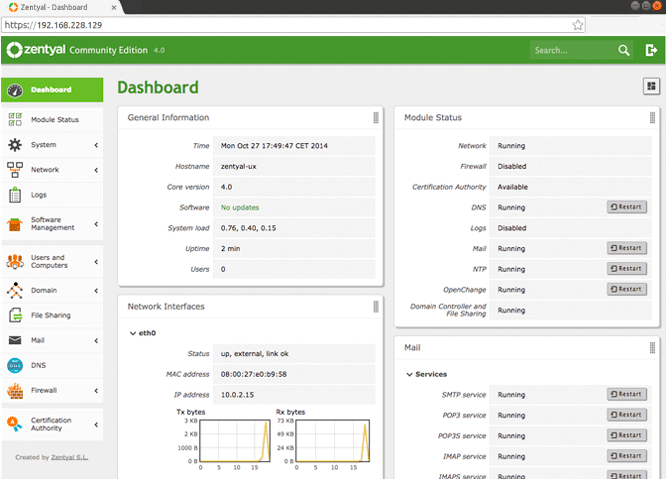Viewport: 666px width, 479px height.
Task: Click the Module Status checkboxes icon
Action: pos(15,119)
